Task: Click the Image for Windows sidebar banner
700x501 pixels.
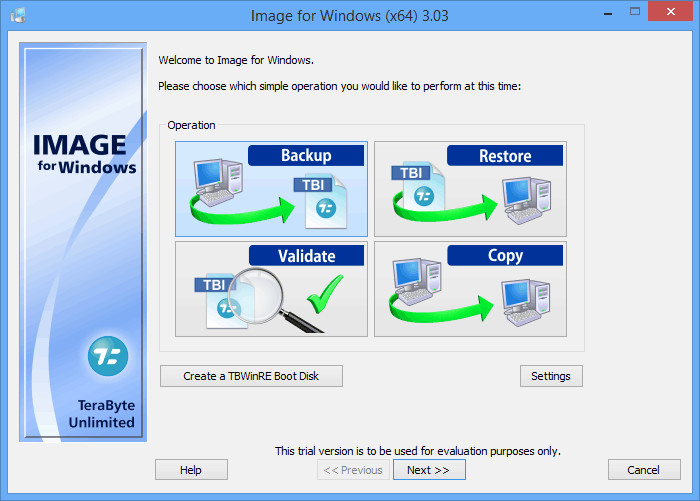Action: tap(83, 242)
